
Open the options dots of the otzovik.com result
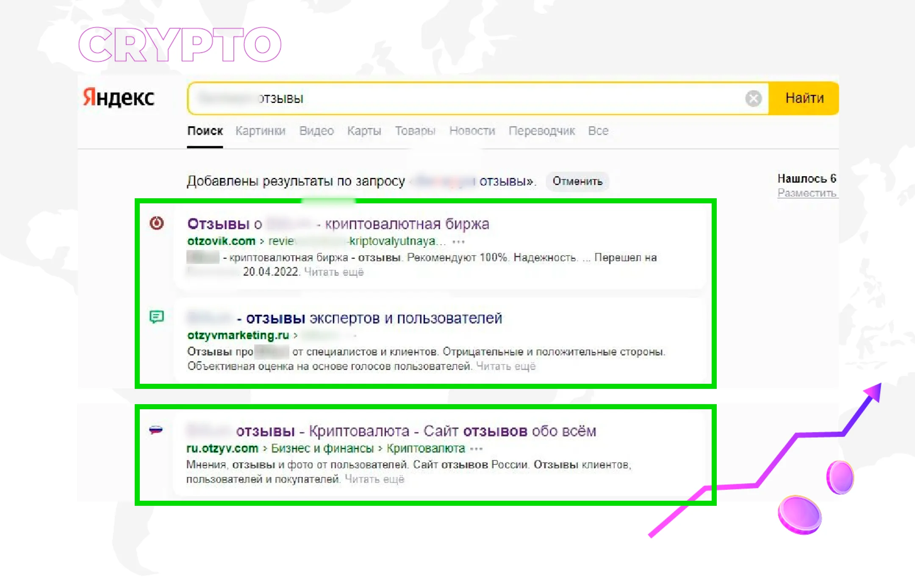point(459,242)
